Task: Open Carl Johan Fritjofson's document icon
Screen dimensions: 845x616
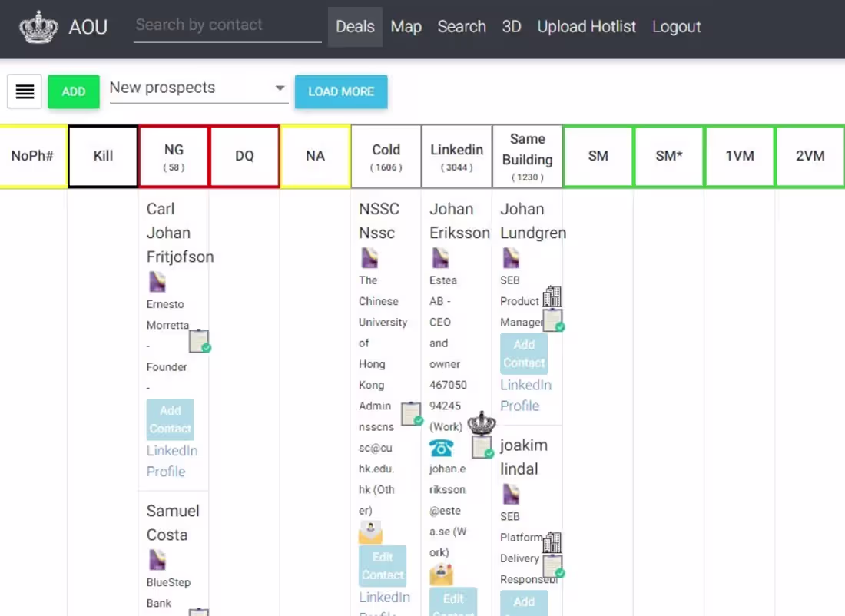Action: [x=157, y=281]
